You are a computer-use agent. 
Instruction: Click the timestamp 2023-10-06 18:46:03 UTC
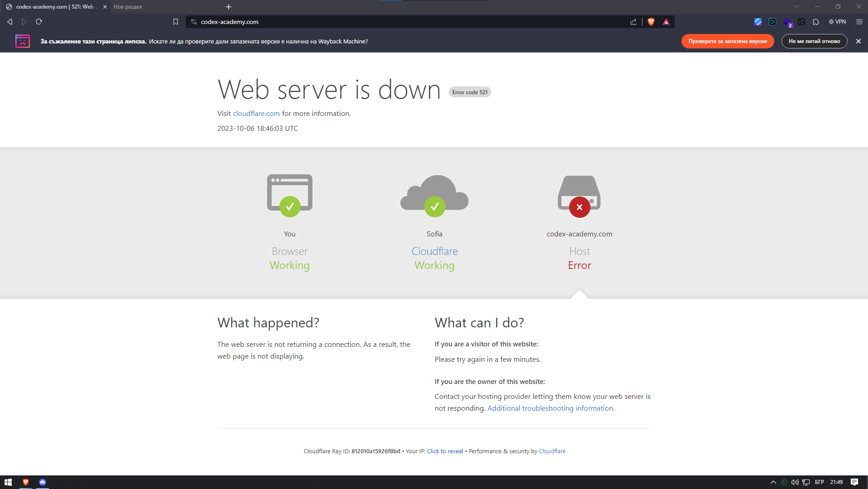click(258, 129)
